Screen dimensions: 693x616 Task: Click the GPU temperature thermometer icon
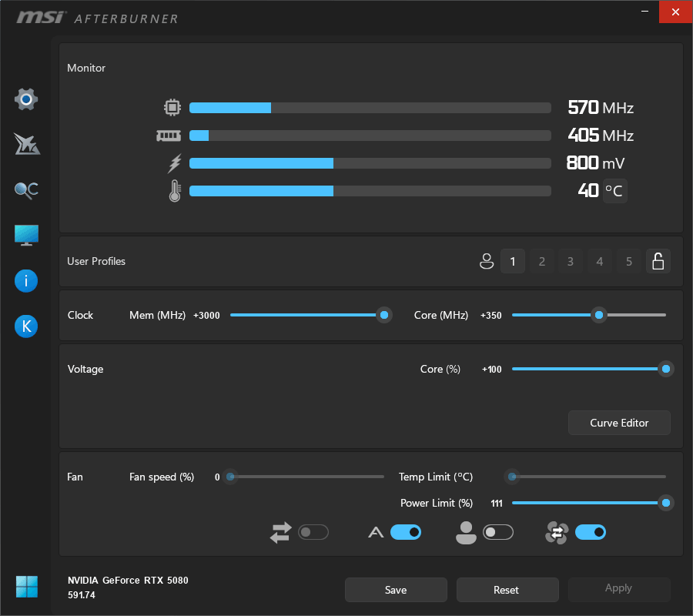[x=174, y=190]
